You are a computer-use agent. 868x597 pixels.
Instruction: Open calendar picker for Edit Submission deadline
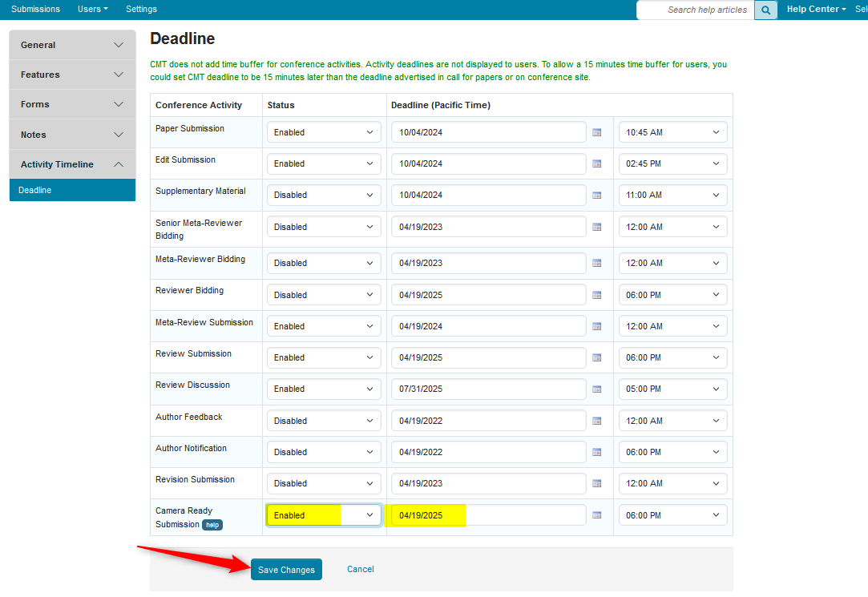pyautogui.click(x=596, y=163)
